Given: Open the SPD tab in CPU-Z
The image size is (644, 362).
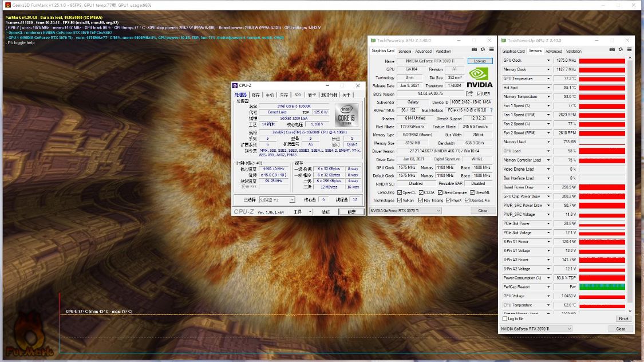Looking at the screenshot, I should (x=298, y=95).
